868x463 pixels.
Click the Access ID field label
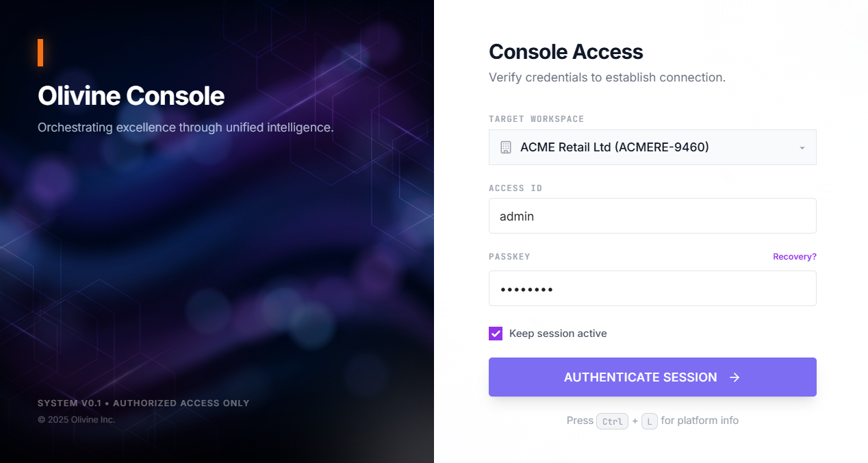515,188
